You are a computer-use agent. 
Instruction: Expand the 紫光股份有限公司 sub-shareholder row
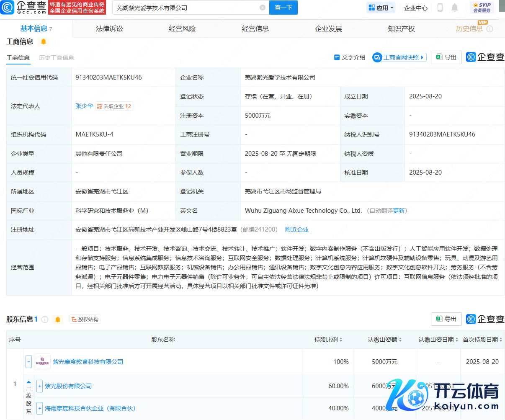39,386
